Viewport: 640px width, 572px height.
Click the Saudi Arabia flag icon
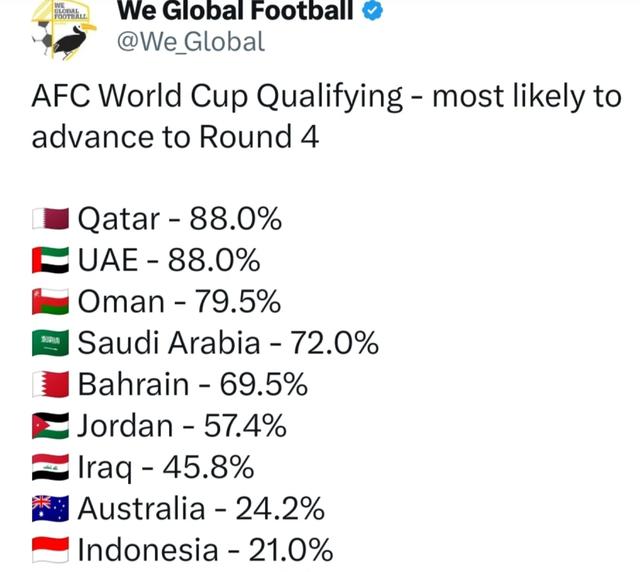pos(50,343)
